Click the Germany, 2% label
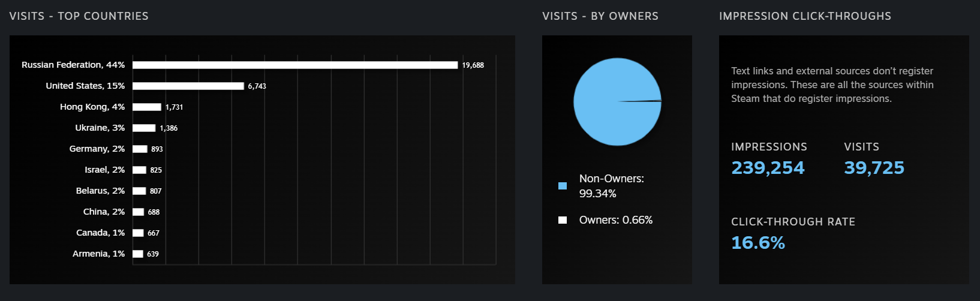This screenshot has height=301, width=980. click(x=97, y=149)
